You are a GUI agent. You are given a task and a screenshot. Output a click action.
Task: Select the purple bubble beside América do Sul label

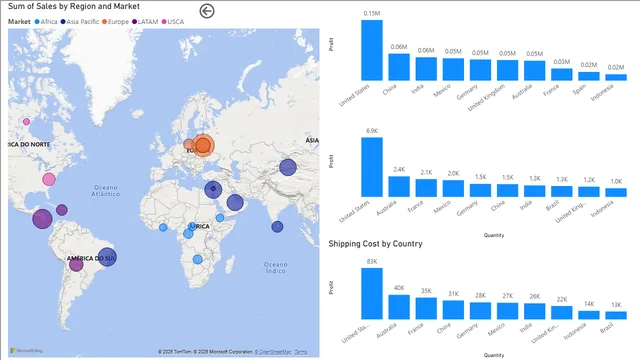pos(76,264)
